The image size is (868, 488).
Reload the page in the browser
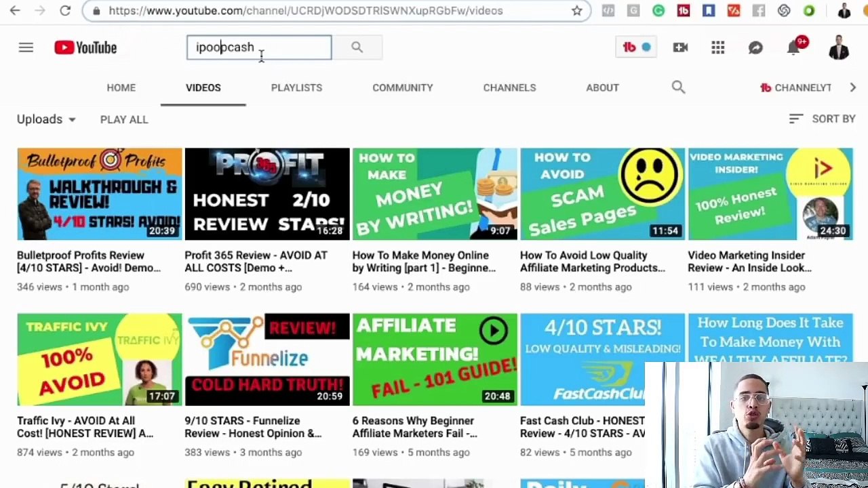point(65,11)
